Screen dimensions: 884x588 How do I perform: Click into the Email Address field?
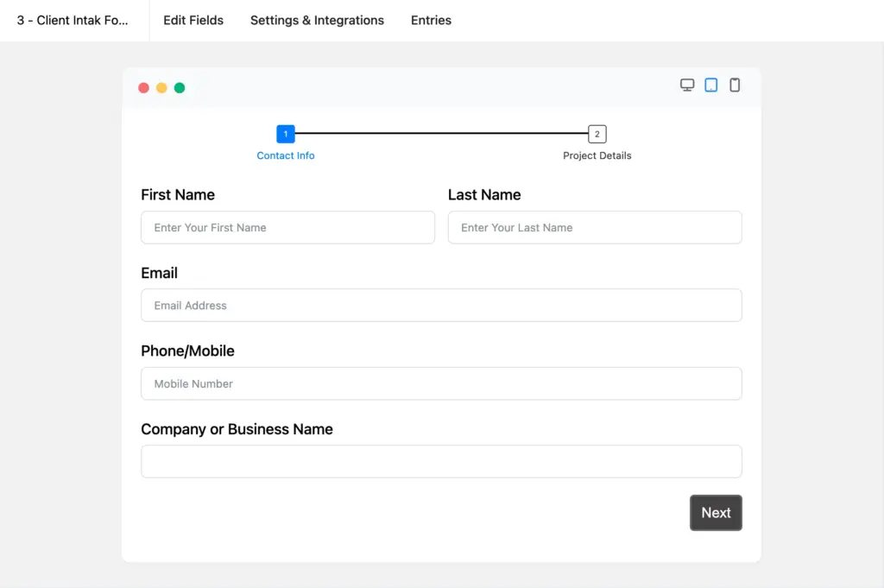(x=441, y=306)
